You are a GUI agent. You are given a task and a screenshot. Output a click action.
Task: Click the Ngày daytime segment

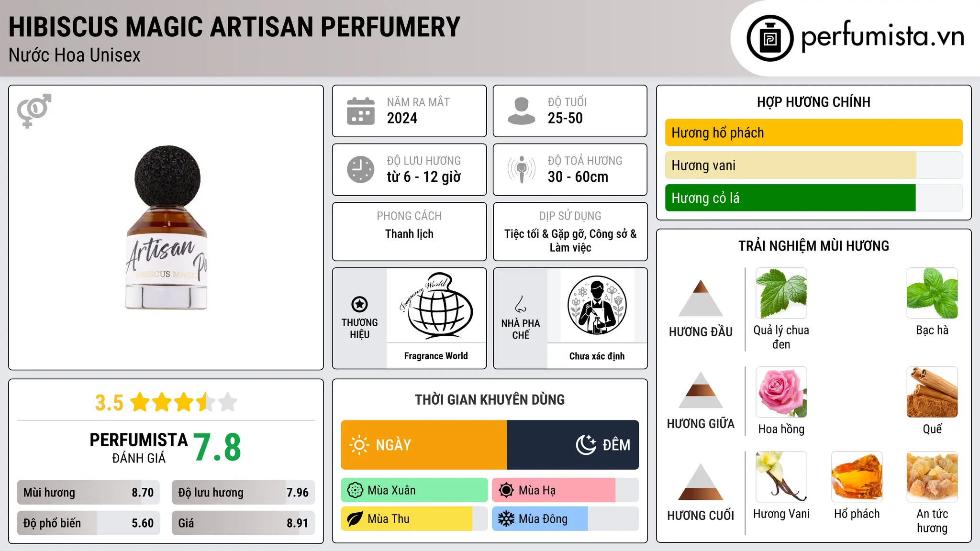tap(424, 445)
